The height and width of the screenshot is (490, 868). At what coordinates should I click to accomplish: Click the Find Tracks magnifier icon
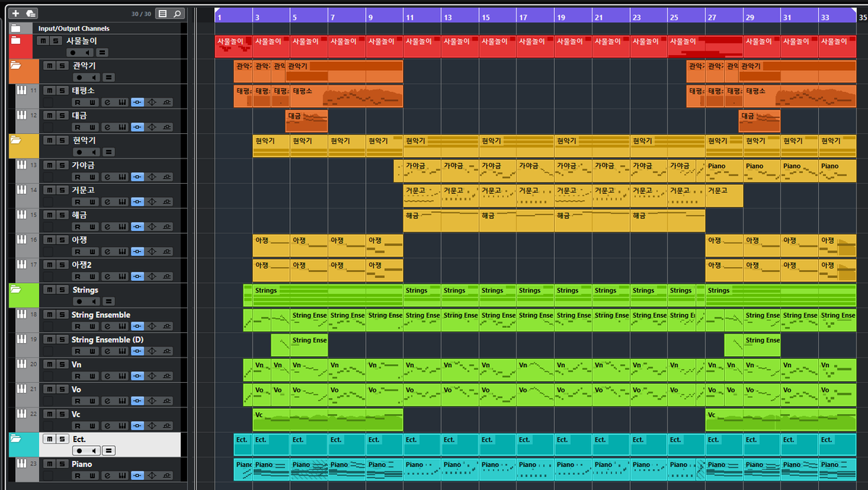coord(178,13)
